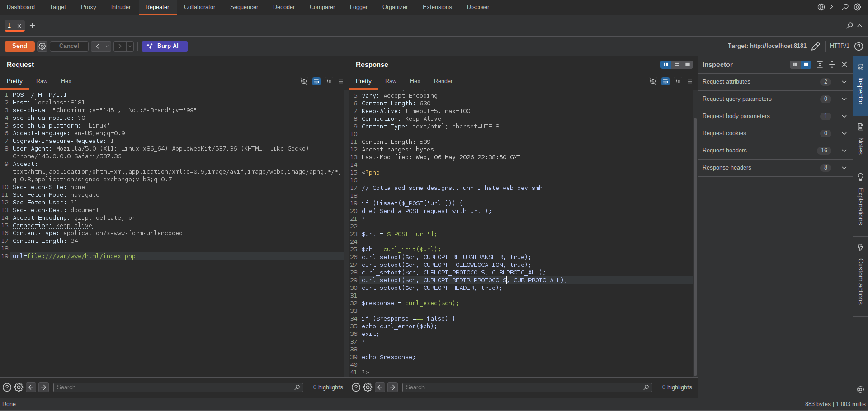Open the previous history dropdown arrow
The width and height of the screenshot is (868, 411).
point(107,46)
